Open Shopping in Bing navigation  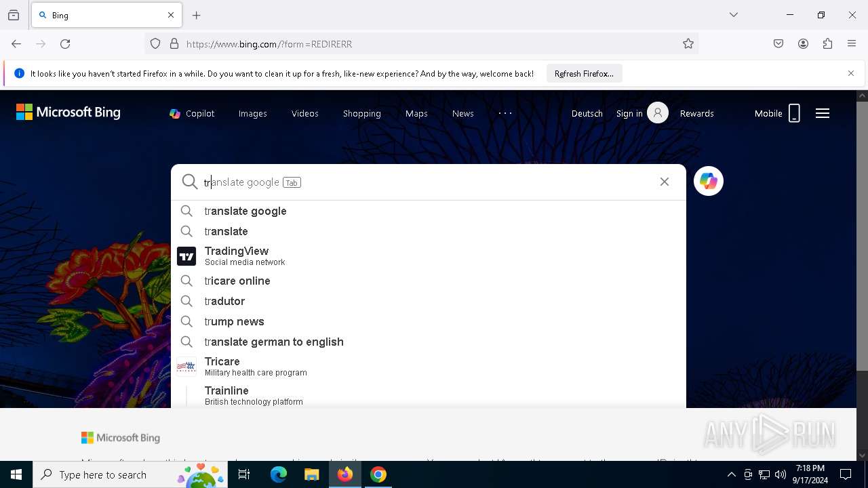pyautogui.click(x=362, y=113)
